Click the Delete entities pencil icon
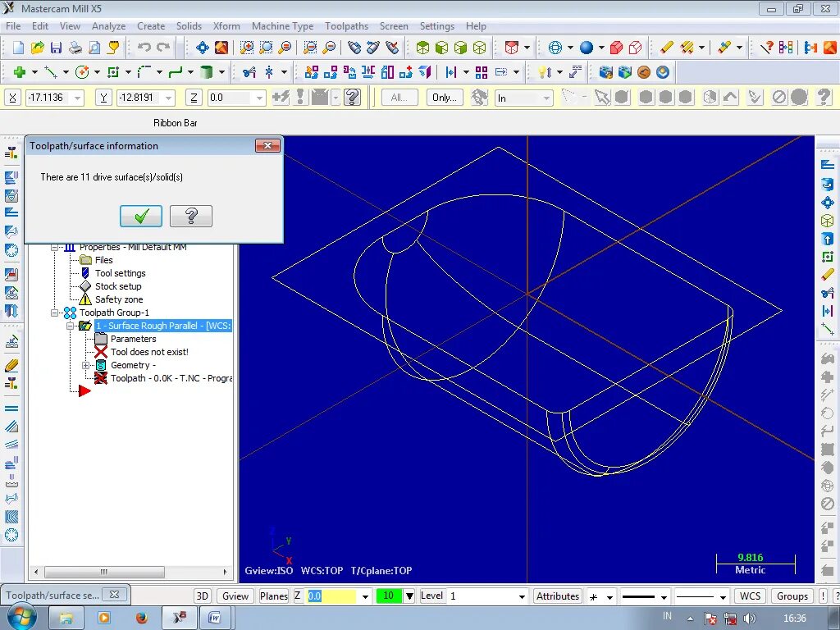Screen dimensions: 840x630 (x=667, y=48)
